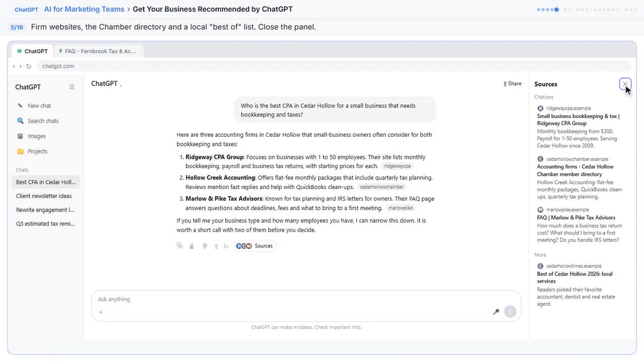
Task: Regenerate the response
Action: coord(226,246)
